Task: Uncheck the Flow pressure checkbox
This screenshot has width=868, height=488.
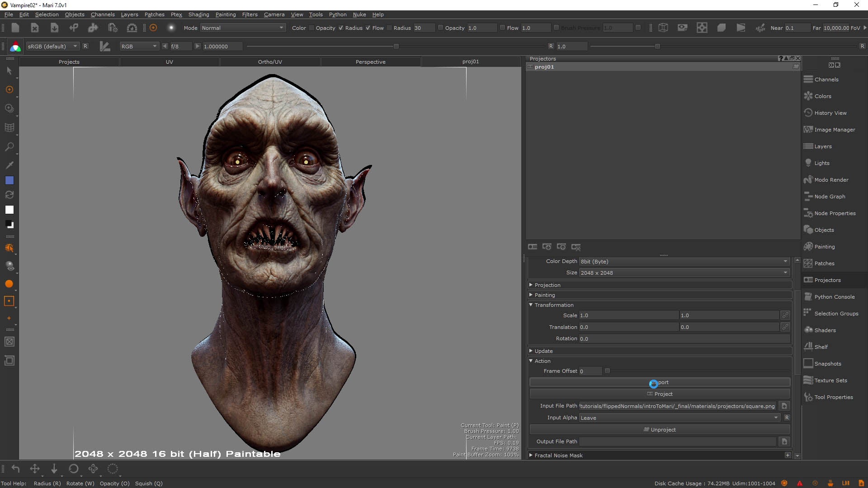Action: (368, 28)
